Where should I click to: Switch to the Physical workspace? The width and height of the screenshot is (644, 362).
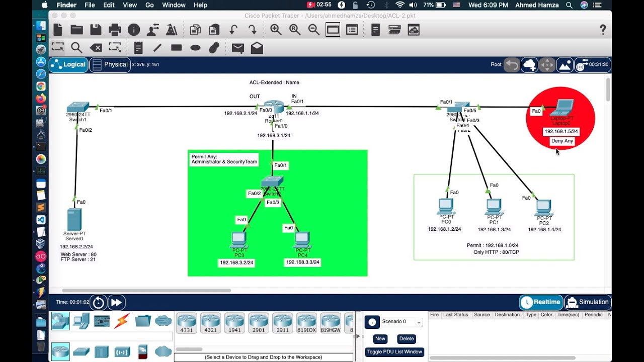110,64
